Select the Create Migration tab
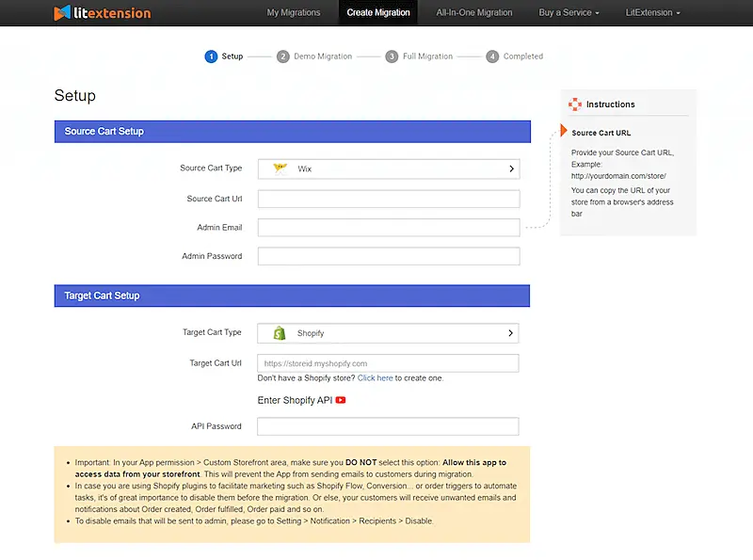The width and height of the screenshot is (753, 560). [x=377, y=13]
